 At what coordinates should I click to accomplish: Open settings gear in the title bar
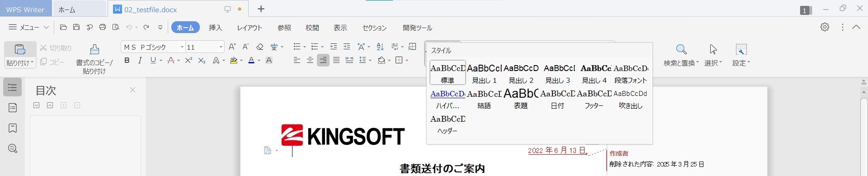point(825,27)
